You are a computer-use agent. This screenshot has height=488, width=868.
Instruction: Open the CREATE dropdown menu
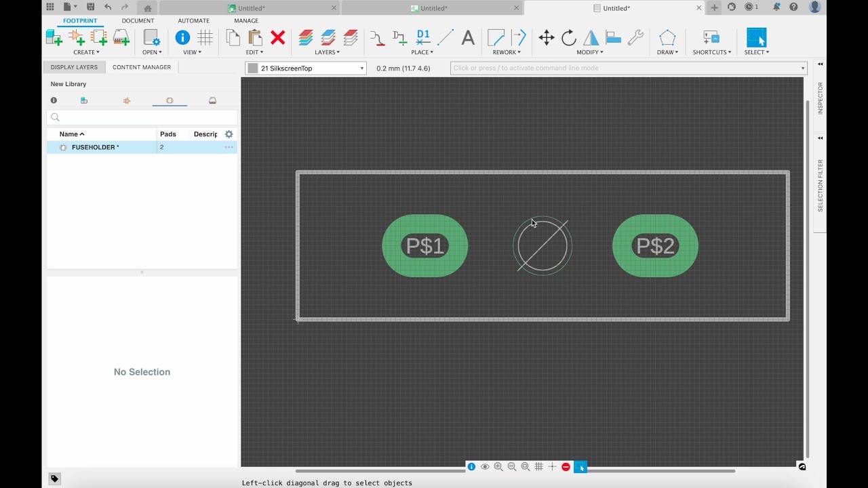[x=86, y=52]
